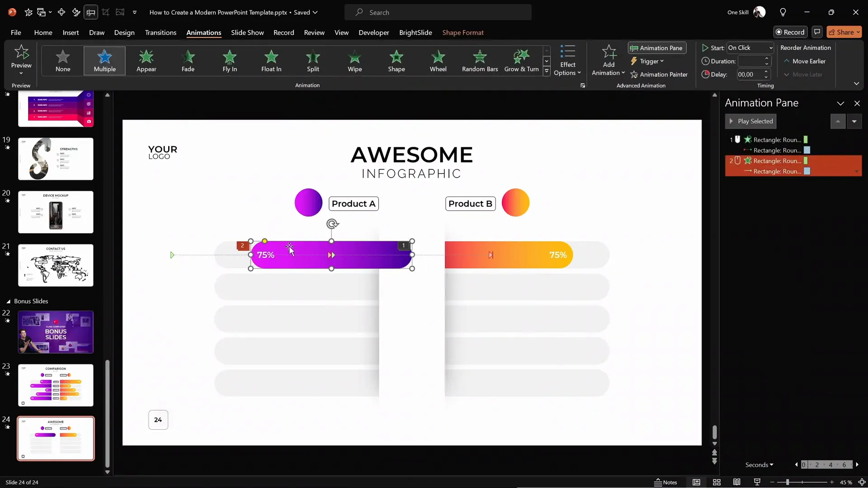The image size is (868, 488).
Task: Apply the Wheel animation effect
Action: coord(438,61)
